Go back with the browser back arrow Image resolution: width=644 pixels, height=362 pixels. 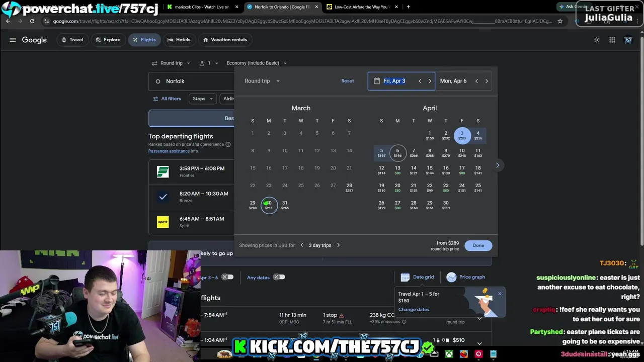(x=8, y=21)
